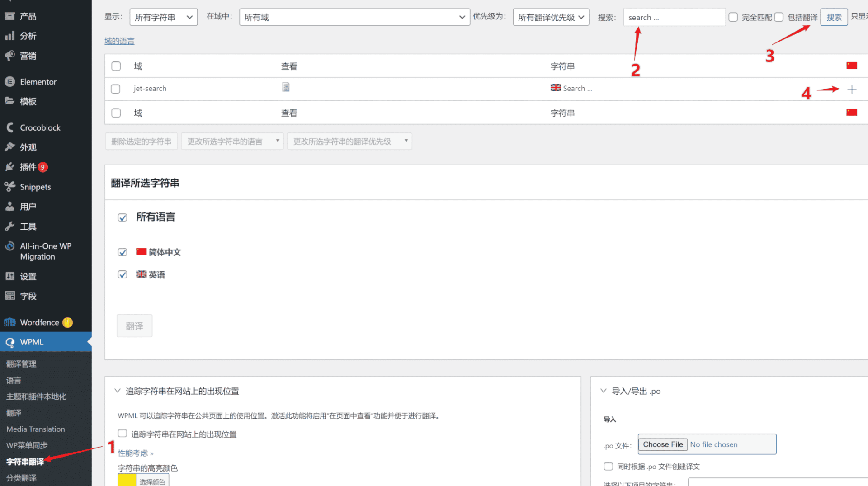The width and height of the screenshot is (868, 486).
Task: Click the 搜索 search button
Action: click(x=834, y=17)
